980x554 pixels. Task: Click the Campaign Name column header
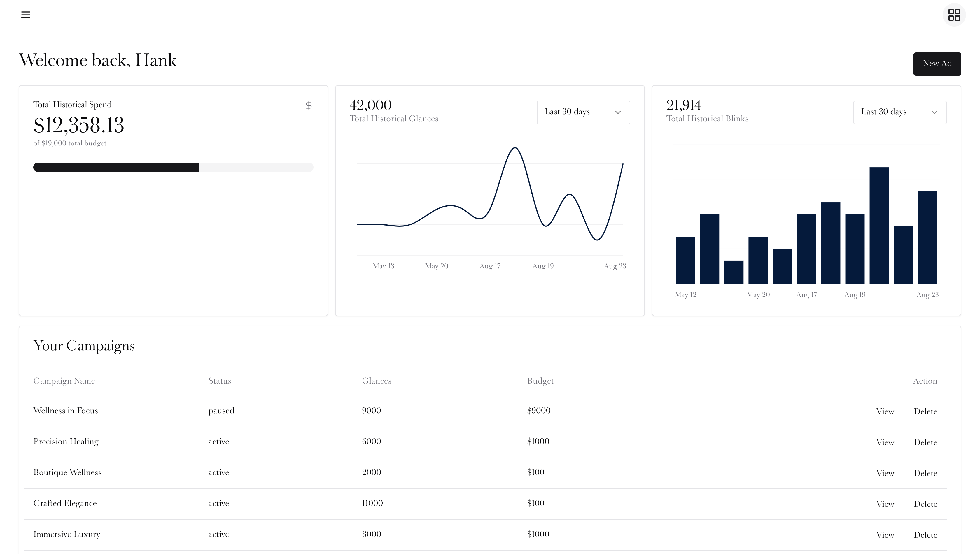64,381
